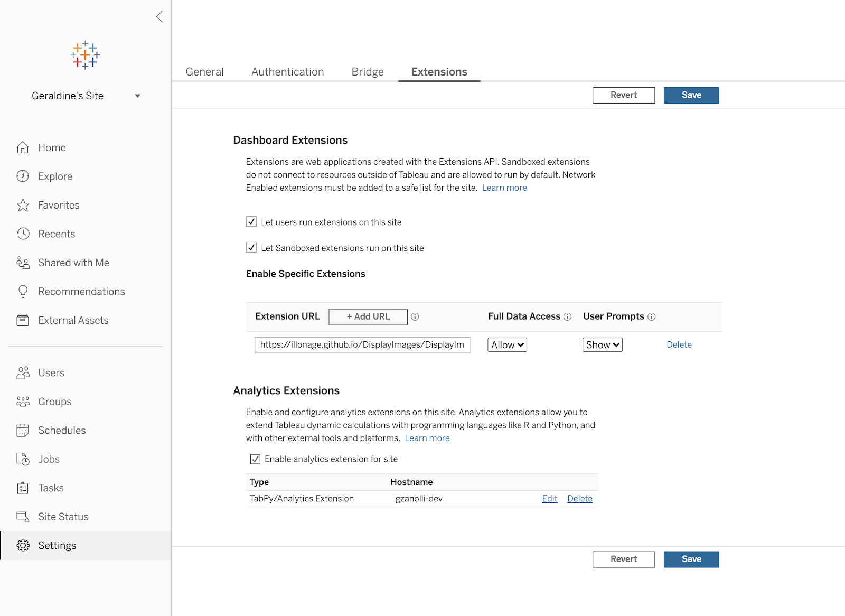Click the Recommendations lightbulb icon
Screen dimensions: 845x616
[23, 292]
